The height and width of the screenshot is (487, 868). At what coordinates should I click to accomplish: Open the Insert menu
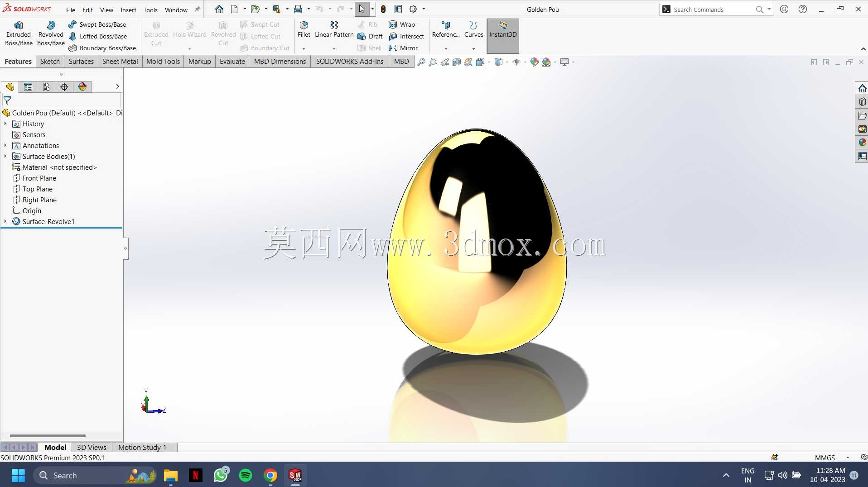tap(128, 10)
